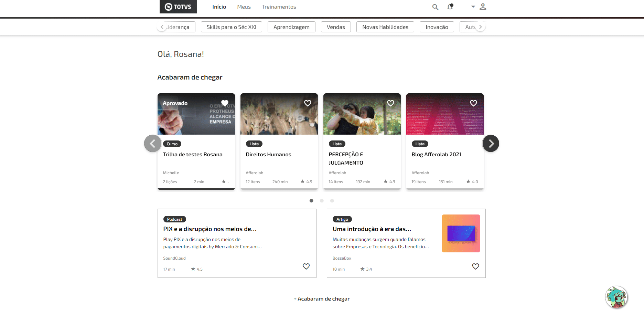Favorite the Direitos Humanos card

[308, 103]
